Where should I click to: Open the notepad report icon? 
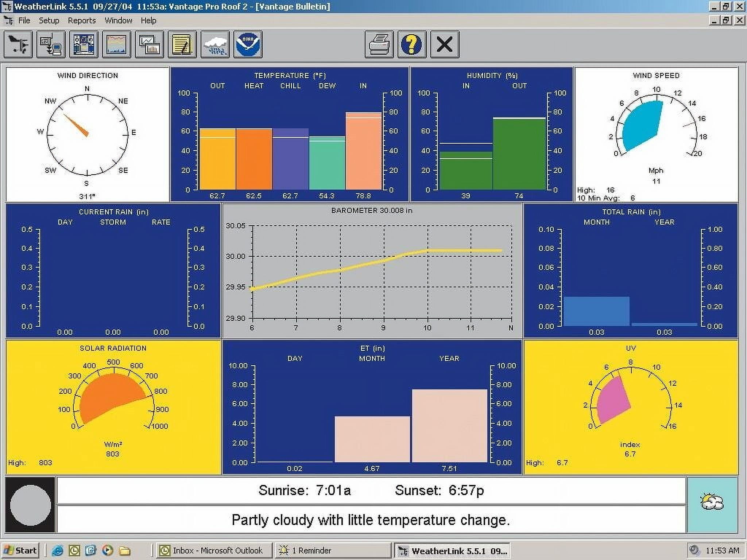(x=181, y=44)
